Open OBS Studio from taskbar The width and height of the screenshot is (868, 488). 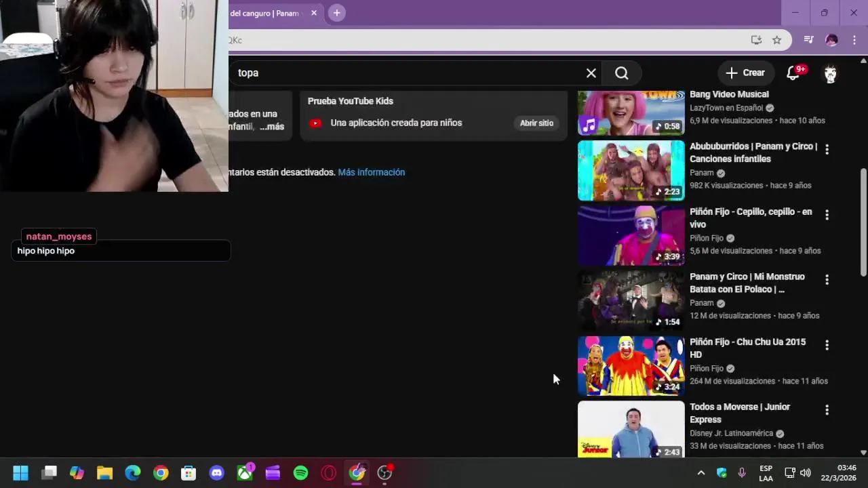[385, 473]
